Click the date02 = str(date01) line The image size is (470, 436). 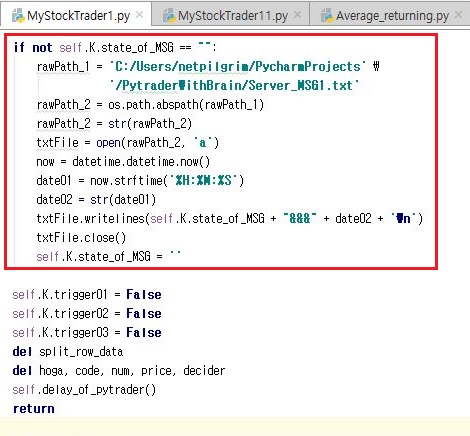tap(96, 200)
